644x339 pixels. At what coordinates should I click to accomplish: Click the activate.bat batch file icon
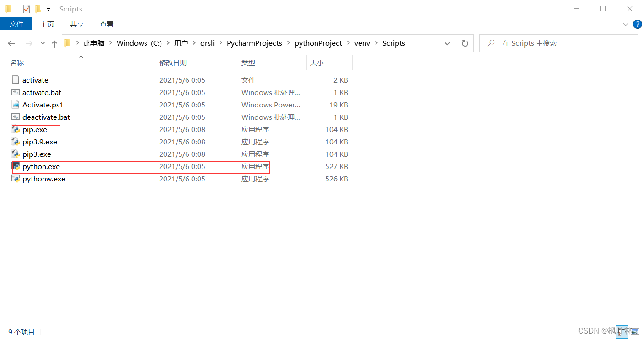tap(16, 92)
